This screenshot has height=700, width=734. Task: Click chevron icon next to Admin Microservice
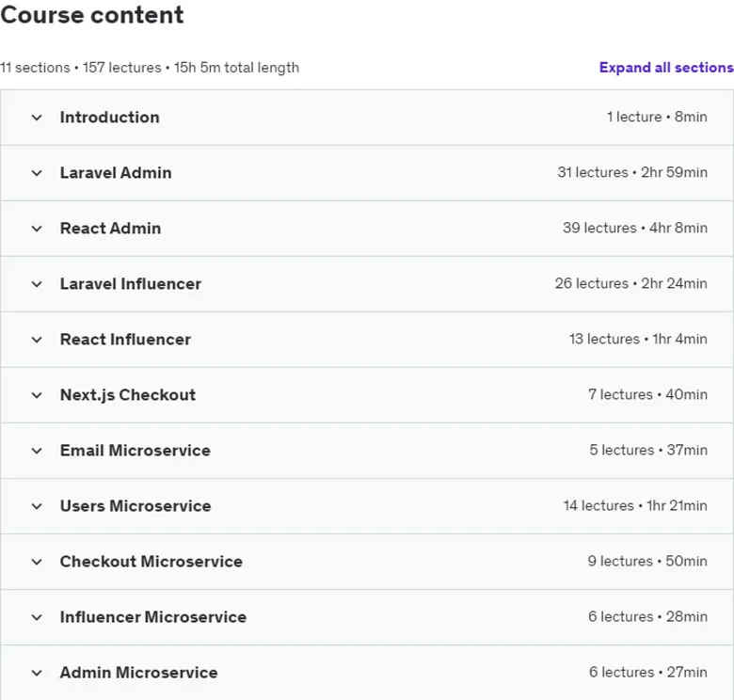tap(37, 674)
